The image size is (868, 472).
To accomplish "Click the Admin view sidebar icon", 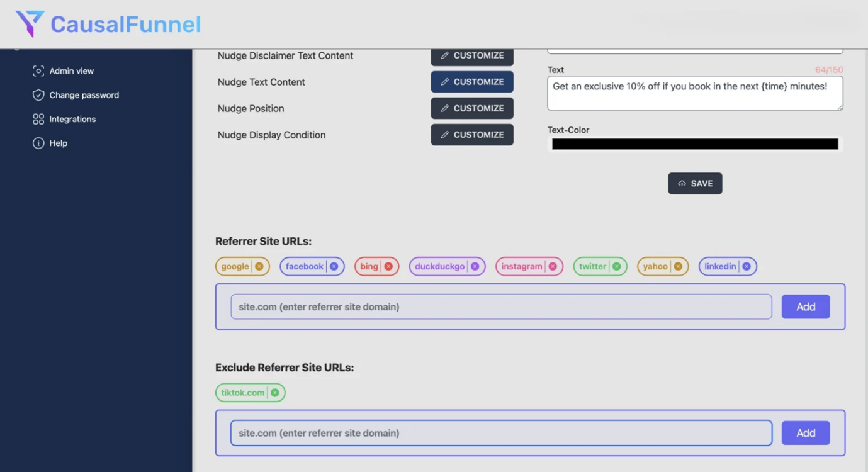I will 38,71.
